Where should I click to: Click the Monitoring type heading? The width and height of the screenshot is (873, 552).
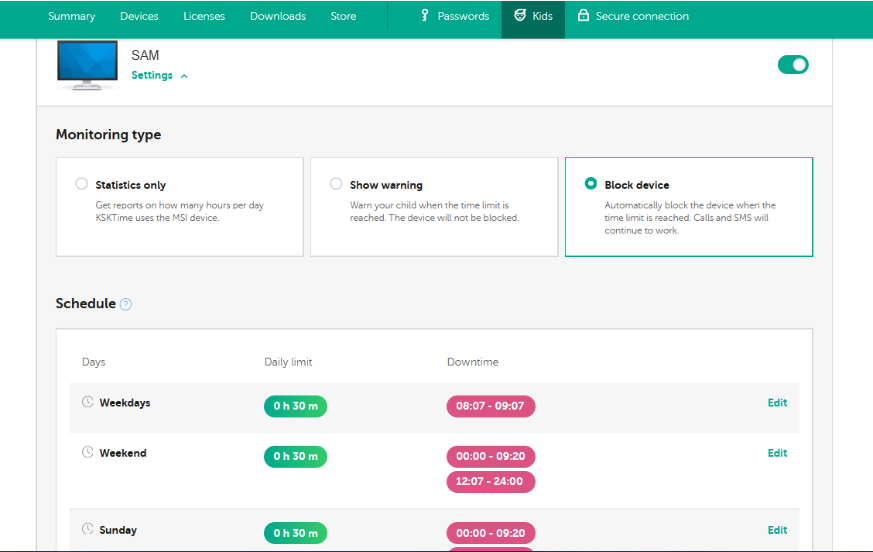pos(109,135)
